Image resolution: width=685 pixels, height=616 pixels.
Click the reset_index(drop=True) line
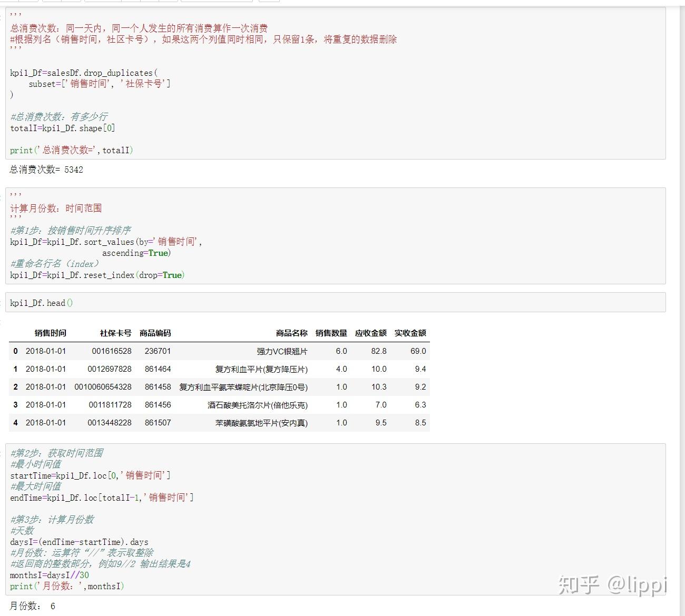(97, 275)
